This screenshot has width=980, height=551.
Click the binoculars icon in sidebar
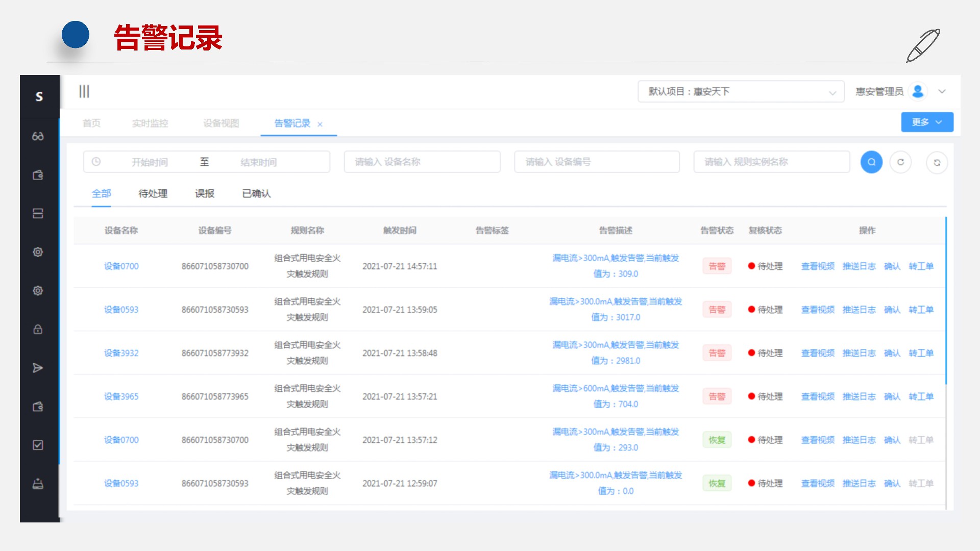tap(38, 136)
